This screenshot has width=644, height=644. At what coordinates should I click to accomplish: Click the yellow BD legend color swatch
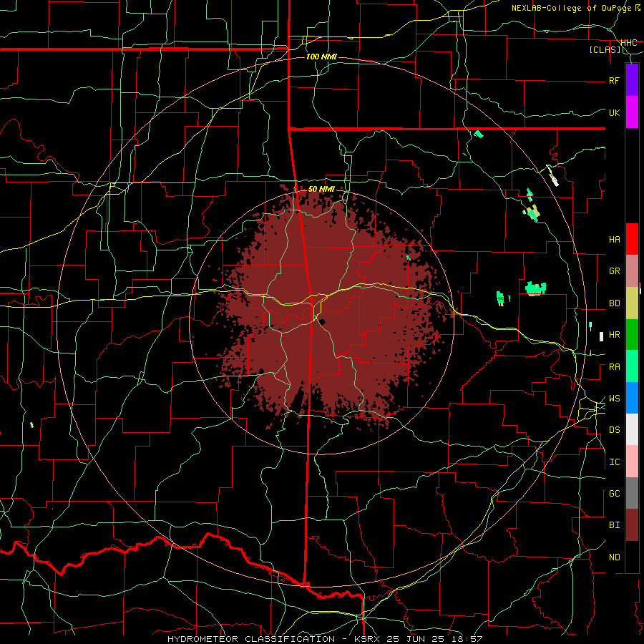click(632, 303)
